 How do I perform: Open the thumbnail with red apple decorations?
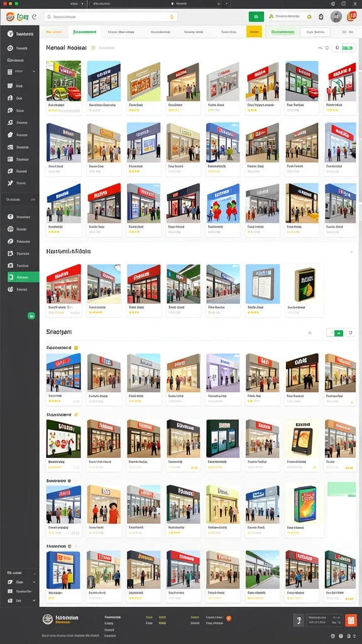tap(223, 203)
